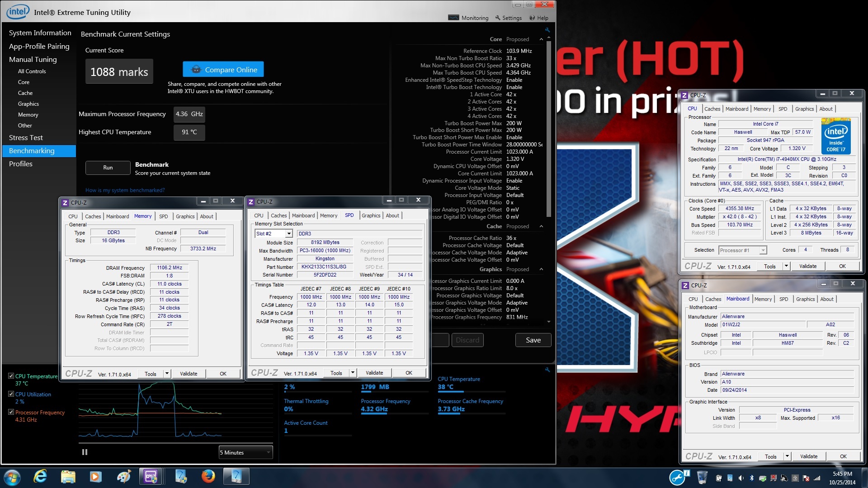This screenshot has height=488, width=868.
Task: Run the XTU benchmark
Action: 108,168
